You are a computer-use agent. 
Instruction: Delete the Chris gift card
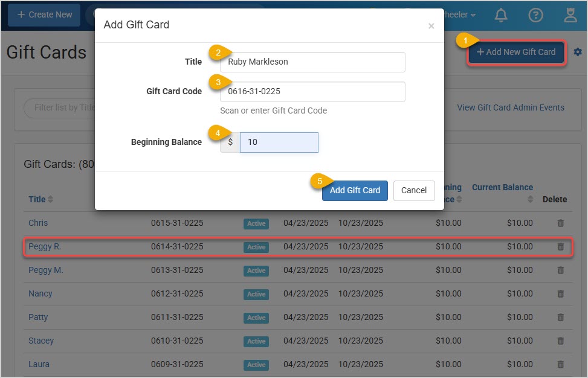click(560, 223)
